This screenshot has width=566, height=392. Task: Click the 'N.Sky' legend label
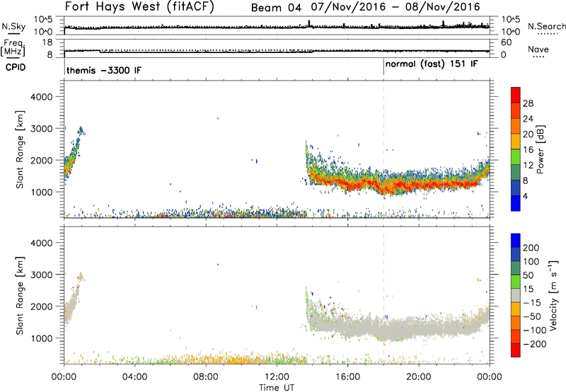pyautogui.click(x=13, y=26)
